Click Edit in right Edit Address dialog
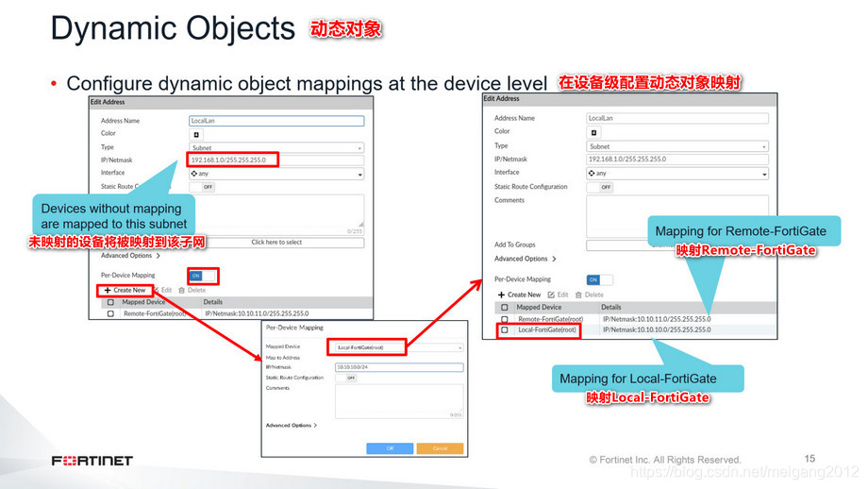The image size is (868, 489). click(x=558, y=295)
